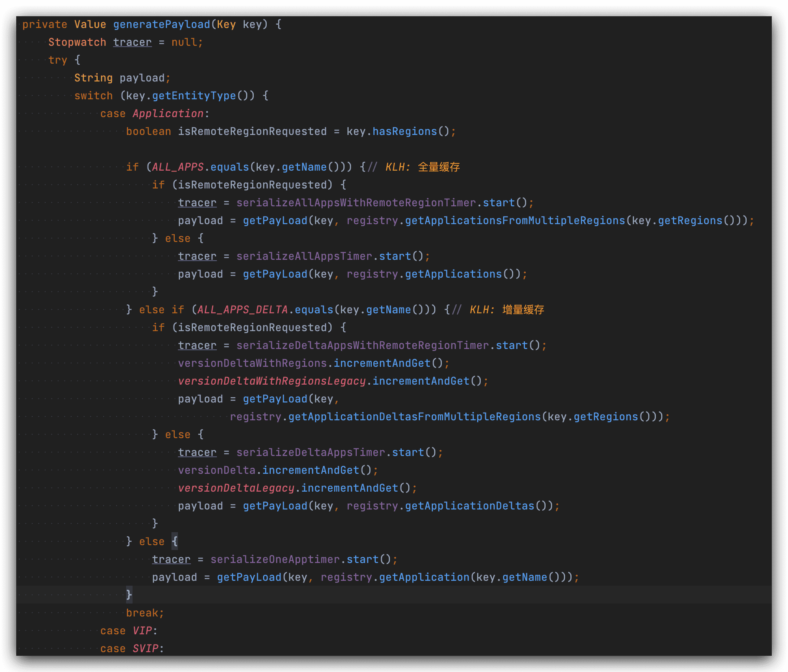Click the isRemoteRegionRequested boolean declaration
This screenshot has height=672, width=788.
253,132
